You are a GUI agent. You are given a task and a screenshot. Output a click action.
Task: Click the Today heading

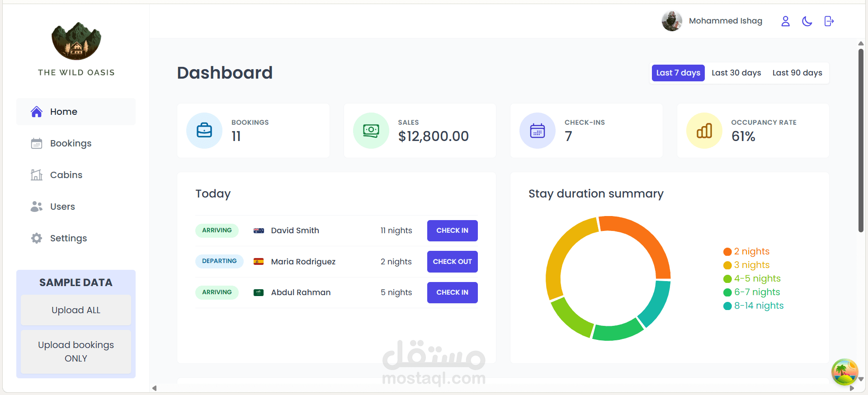(213, 194)
